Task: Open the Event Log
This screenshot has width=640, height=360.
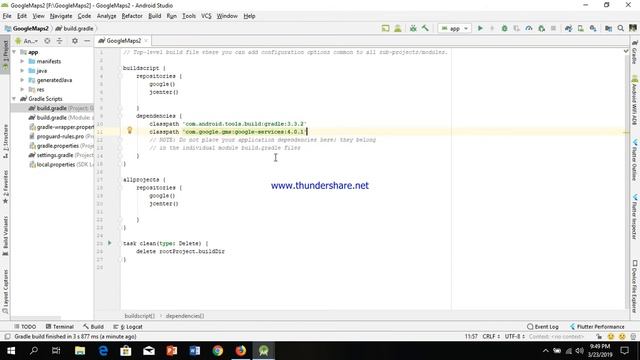Action: (542, 327)
